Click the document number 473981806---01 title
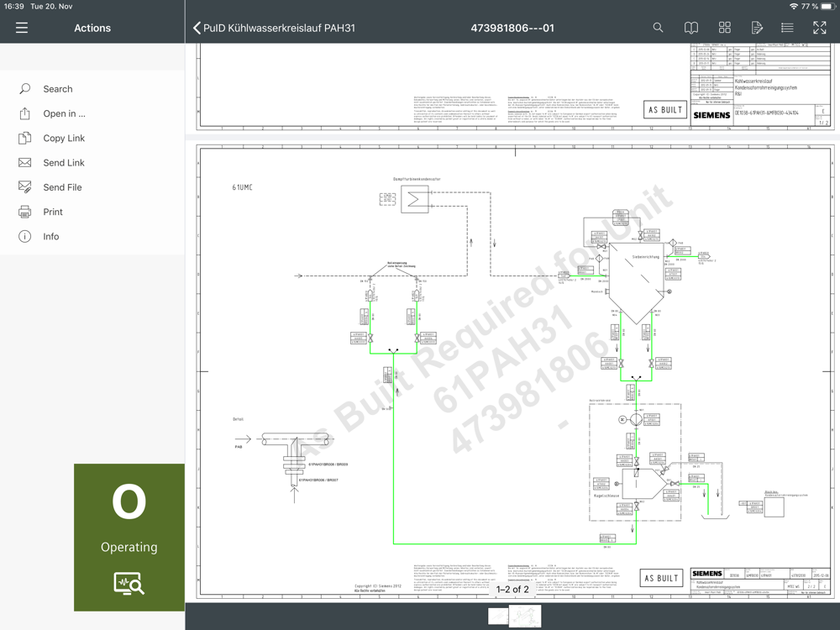 (512, 28)
